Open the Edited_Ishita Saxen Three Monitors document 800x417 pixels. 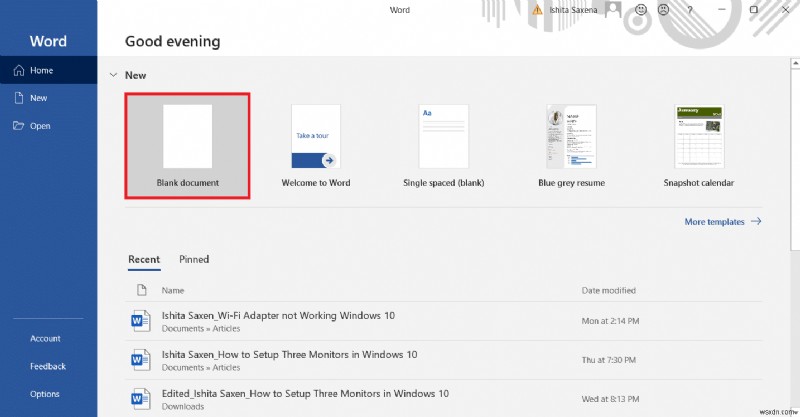pos(444,399)
